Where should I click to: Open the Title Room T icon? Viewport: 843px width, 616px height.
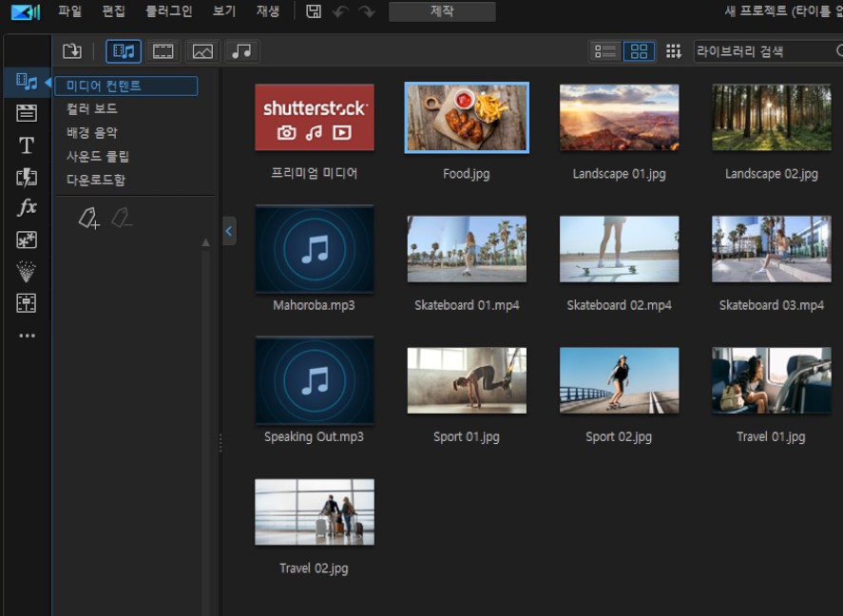click(x=27, y=145)
